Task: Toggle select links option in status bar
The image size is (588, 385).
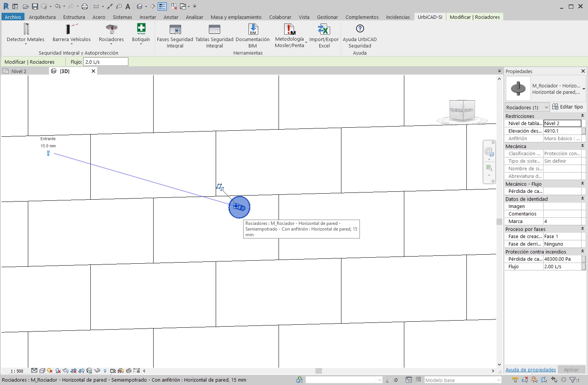Action: click(515, 380)
